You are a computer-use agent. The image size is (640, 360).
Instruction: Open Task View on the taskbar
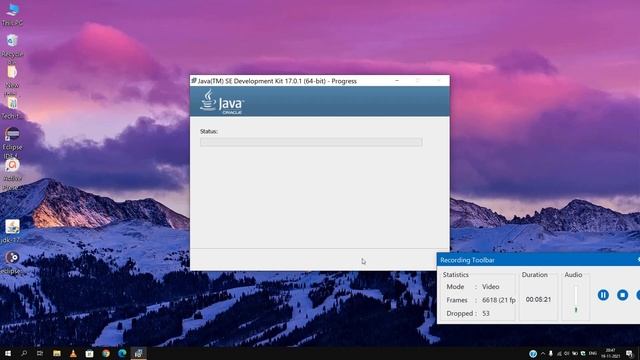pyautogui.click(x=40, y=353)
